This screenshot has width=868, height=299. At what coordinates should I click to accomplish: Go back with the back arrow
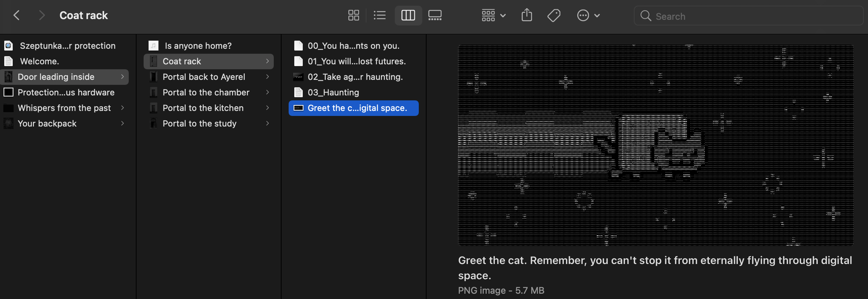tap(16, 16)
